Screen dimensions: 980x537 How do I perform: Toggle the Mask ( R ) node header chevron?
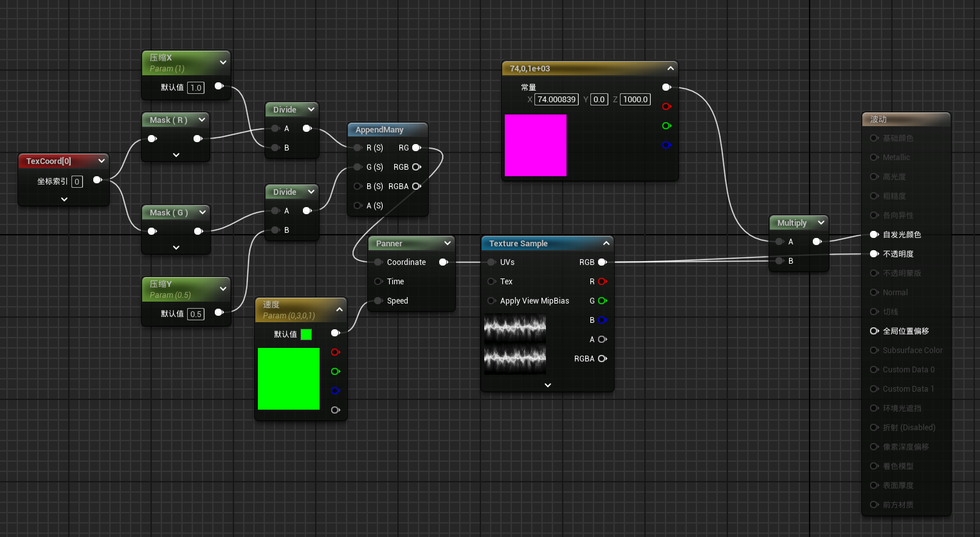coord(202,120)
